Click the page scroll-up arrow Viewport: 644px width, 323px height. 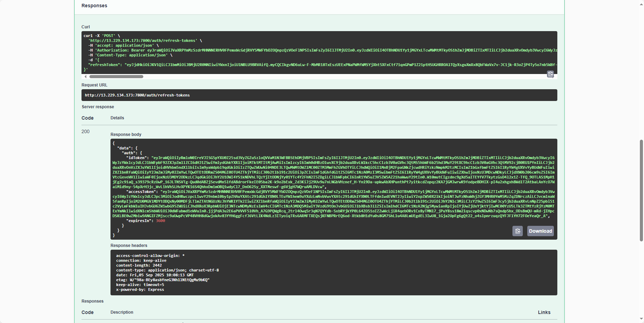coord(641,3)
